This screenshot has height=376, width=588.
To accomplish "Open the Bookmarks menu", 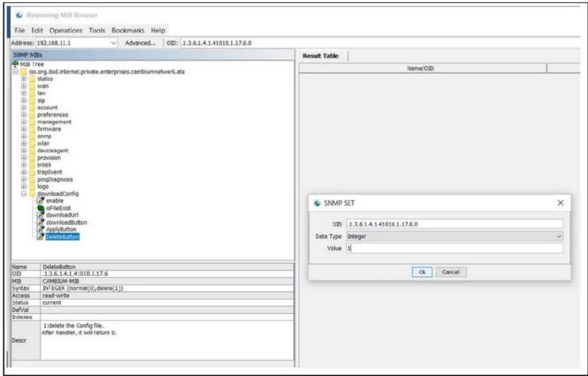I will pyautogui.click(x=128, y=30).
